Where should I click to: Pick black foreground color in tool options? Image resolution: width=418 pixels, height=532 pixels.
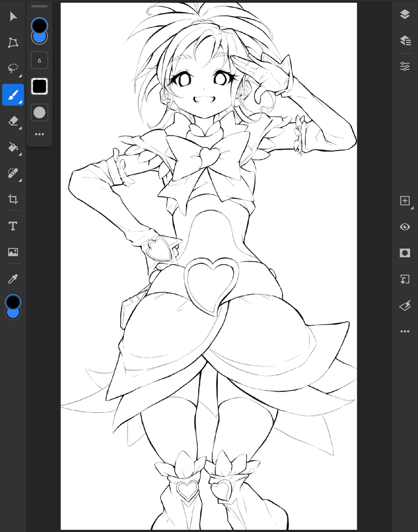click(x=39, y=26)
